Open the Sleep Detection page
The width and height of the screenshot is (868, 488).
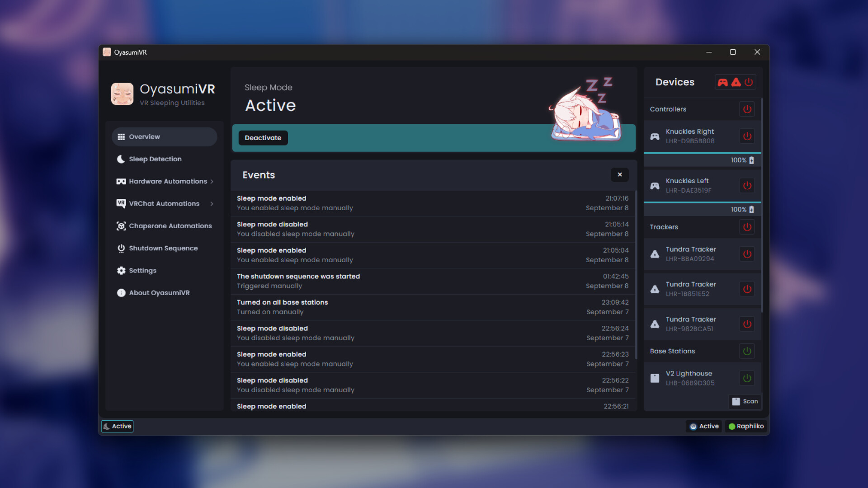155,159
